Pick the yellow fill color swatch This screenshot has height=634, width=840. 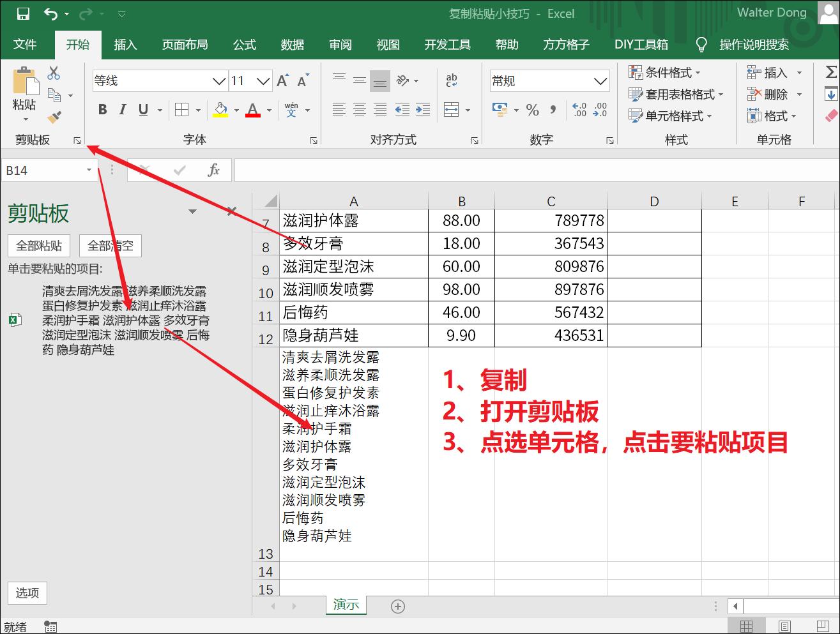pyautogui.click(x=220, y=116)
